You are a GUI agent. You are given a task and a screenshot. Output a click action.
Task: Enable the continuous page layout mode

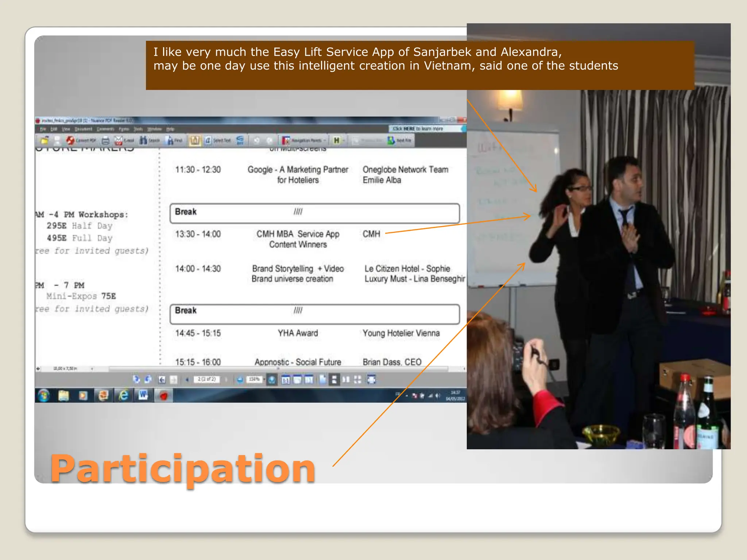tap(334, 380)
